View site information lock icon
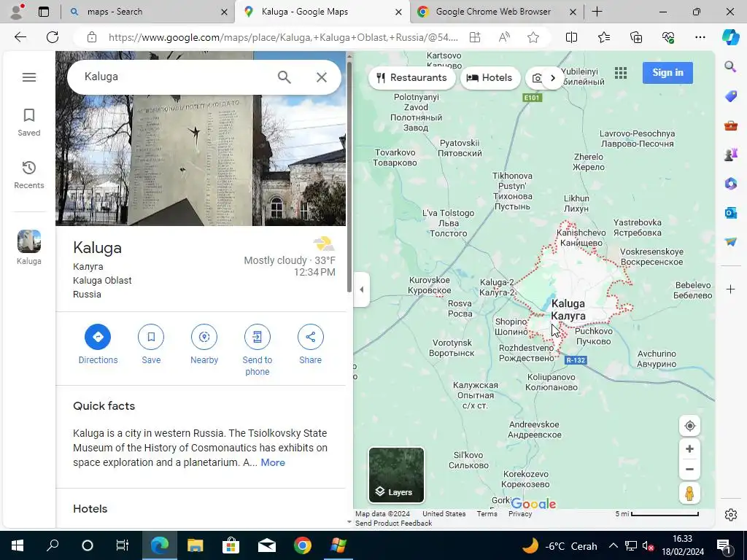Viewport: 747px width, 560px height. point(92,37)
